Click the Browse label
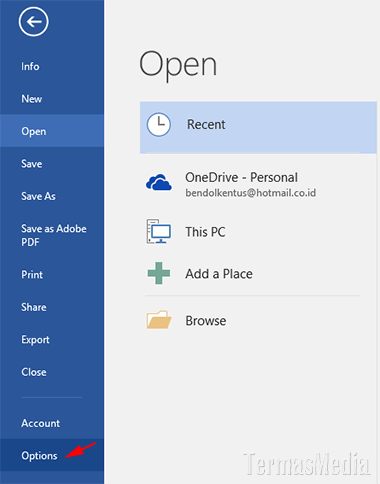The image size is (380, 484). (x=206, y=321)
